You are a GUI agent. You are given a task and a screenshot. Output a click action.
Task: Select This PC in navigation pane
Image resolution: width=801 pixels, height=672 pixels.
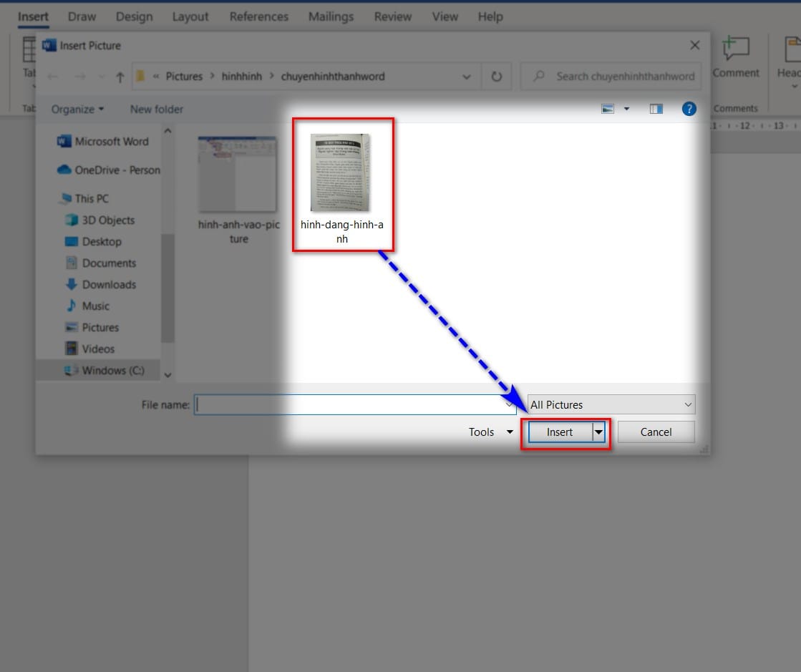[84, 199]
